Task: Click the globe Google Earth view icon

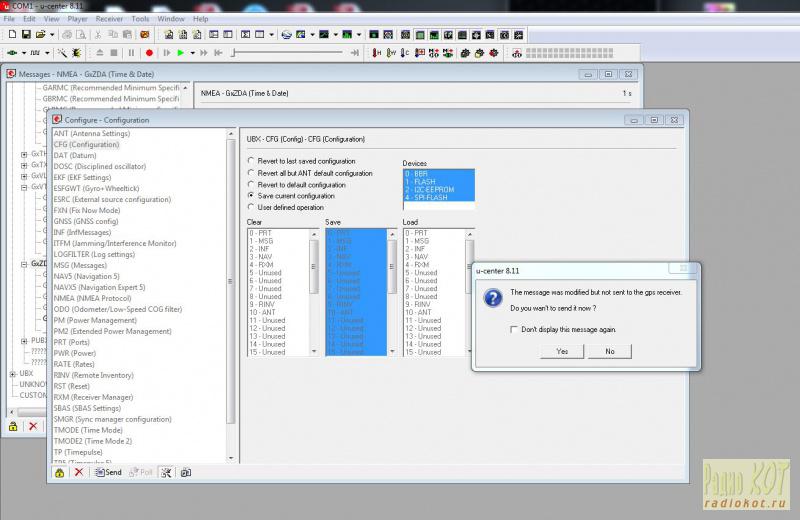Action: click(x=287, y=35)
